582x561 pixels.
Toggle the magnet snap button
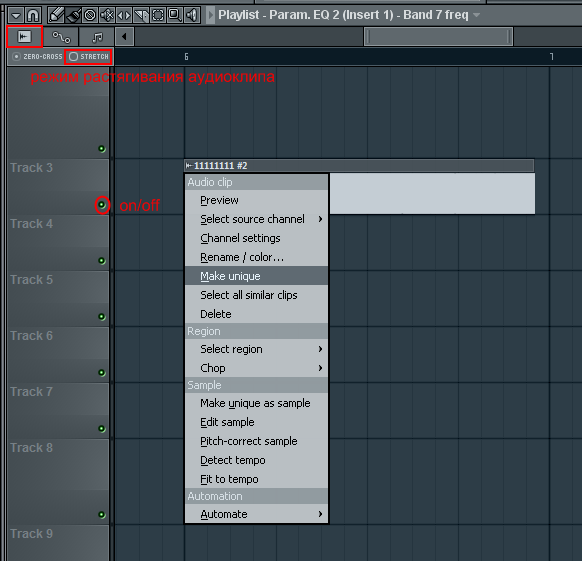(x=33, y=16)
